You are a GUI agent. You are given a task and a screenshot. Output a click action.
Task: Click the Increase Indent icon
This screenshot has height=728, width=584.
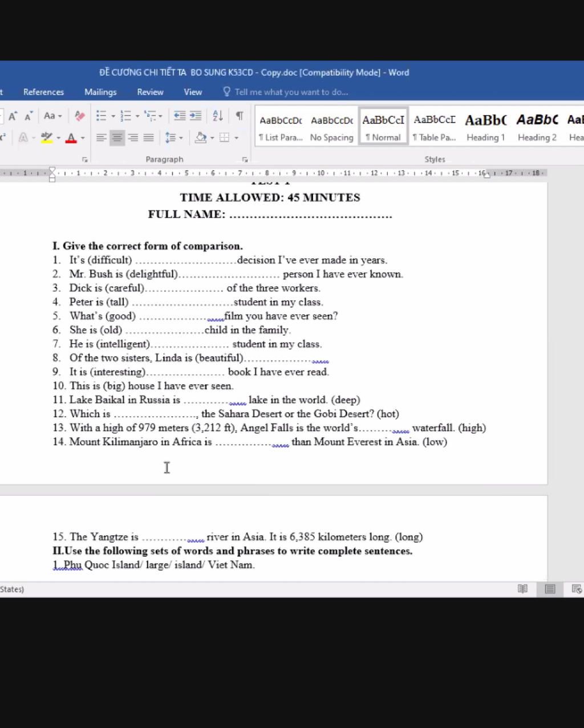(196, 116)
